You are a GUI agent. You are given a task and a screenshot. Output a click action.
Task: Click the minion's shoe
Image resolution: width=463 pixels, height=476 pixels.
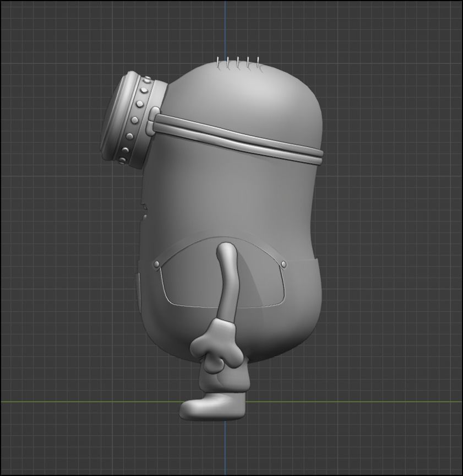[x=213, y=406]
